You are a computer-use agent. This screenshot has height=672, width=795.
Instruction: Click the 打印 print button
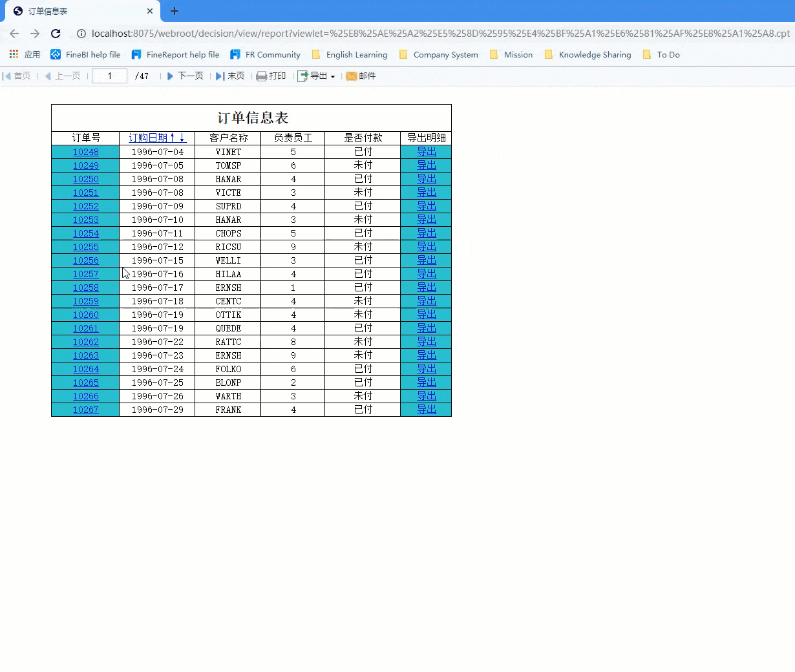[x=271, y=76]
